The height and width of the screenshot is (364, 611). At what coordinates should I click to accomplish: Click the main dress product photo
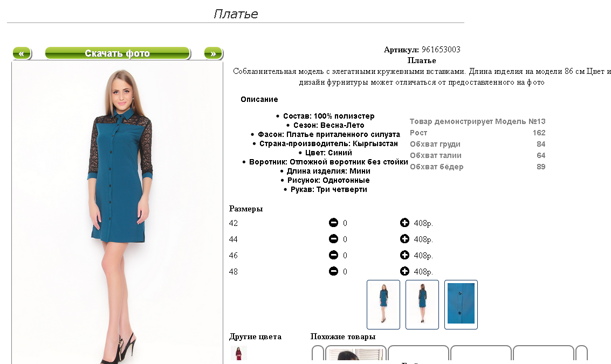pos(117,213)
